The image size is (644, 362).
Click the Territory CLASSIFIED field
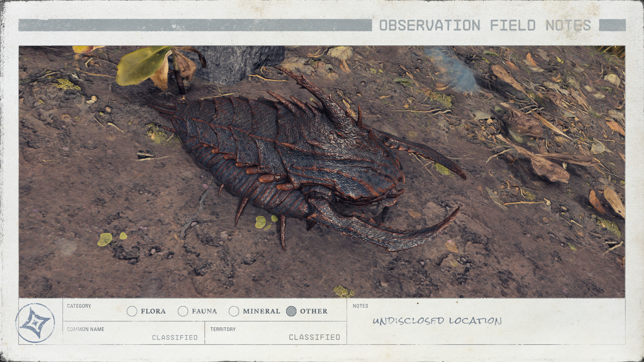pyautogui.click(x=276, y=333)
